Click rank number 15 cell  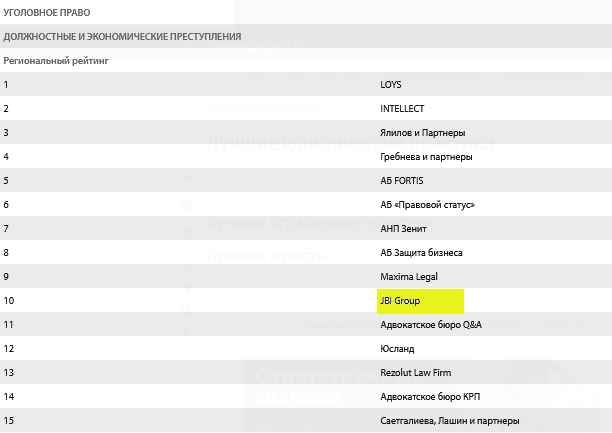(x=9, y=421)
